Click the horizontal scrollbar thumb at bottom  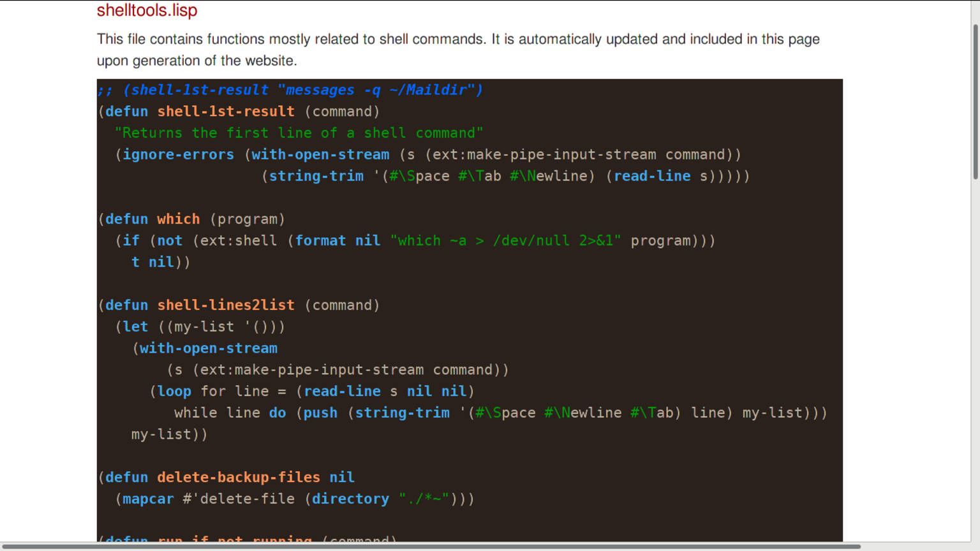(431, 547)
